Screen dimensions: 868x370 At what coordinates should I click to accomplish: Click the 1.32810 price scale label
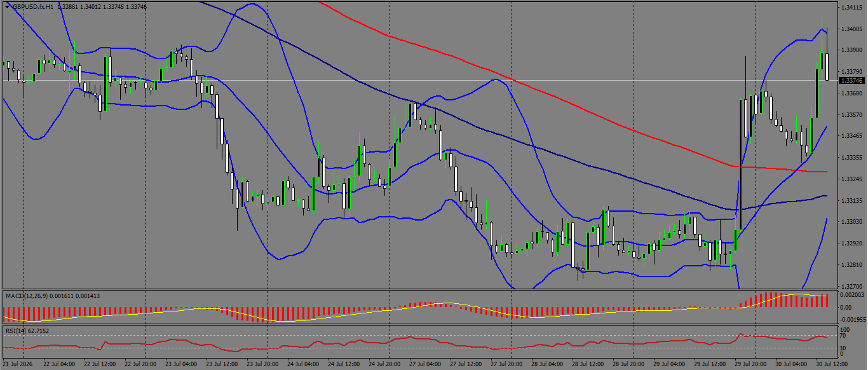pos(851,265)
